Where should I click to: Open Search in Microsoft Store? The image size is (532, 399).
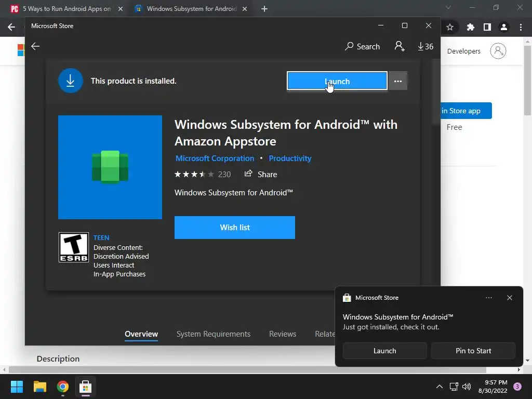pos(362,46)
